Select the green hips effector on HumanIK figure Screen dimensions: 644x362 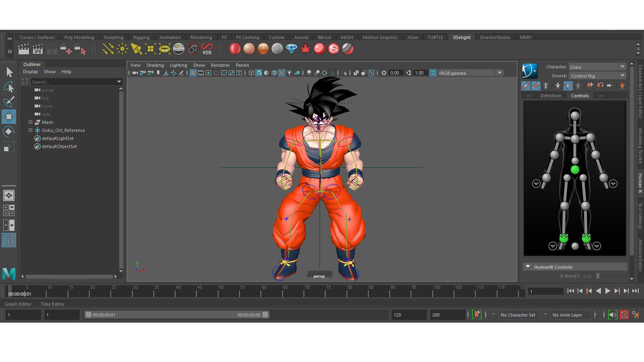575,170
